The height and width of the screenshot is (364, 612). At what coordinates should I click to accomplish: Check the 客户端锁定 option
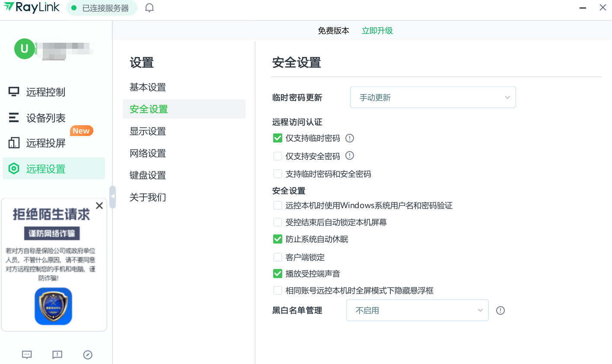point(277,257)
